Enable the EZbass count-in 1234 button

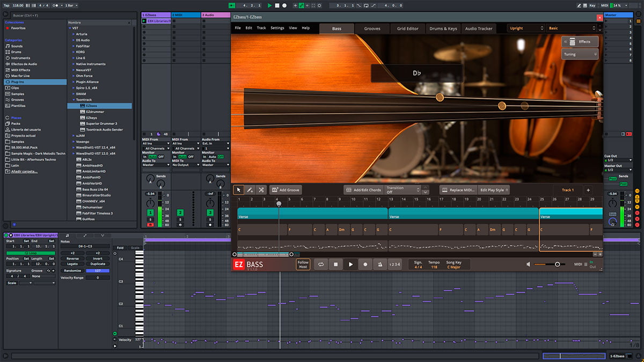[x=394, y=264]
